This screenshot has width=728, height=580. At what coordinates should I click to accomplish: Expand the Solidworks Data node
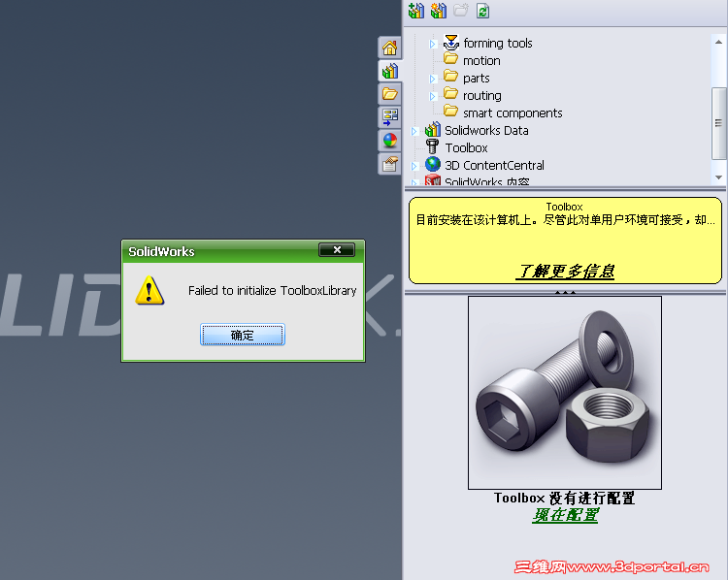pyautogui.click(x=414, y=131)
